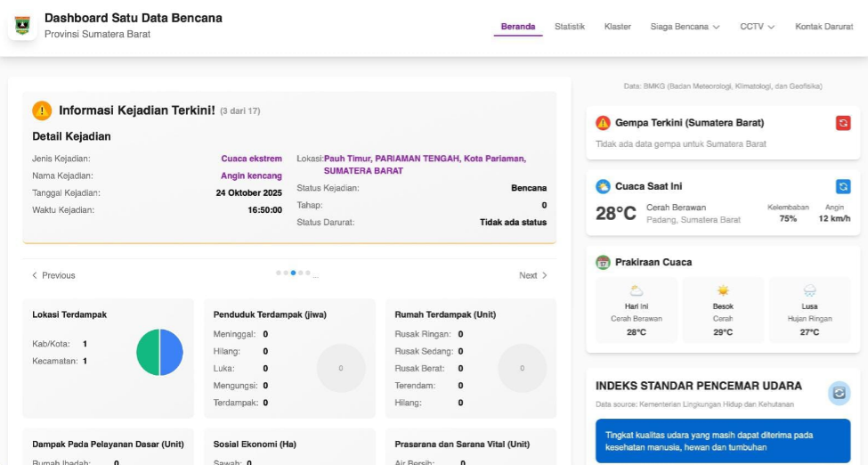This screenshot has height=465, width=868.
Task: Click the blue air quality information banner
Action: [723, 441]
